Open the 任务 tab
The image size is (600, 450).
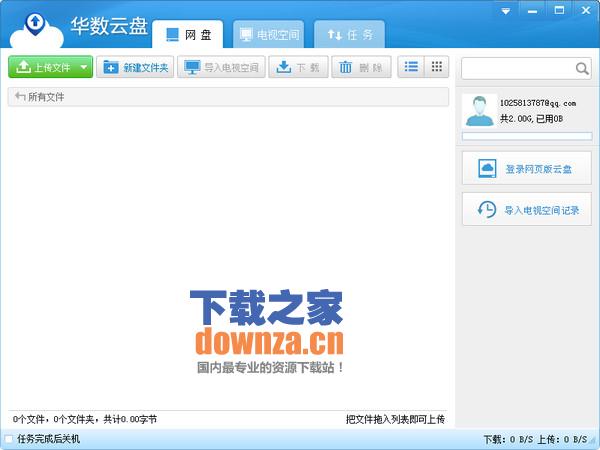349,34
